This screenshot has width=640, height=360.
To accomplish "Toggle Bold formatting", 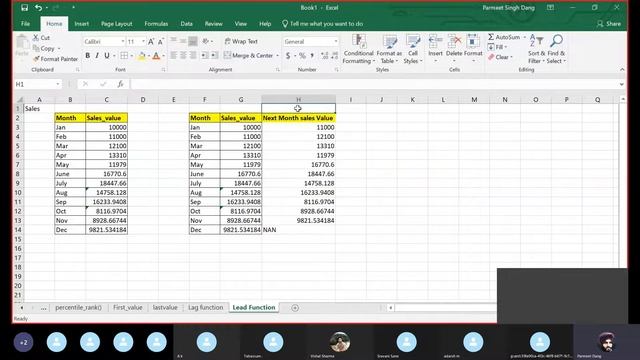I will click(x=87, y=56).
